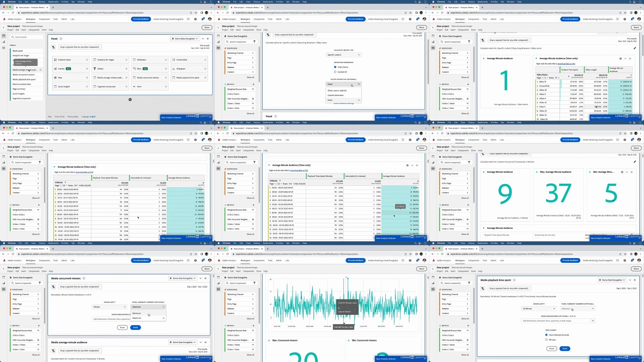
Task: Open the info icon on the Cohort table card
Action: [205, 60]
